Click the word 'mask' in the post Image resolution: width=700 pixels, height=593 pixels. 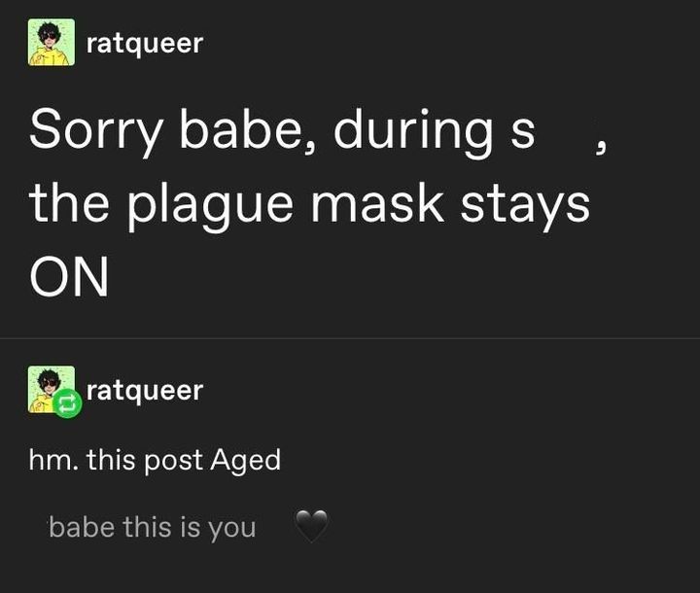tap(377, 203)
